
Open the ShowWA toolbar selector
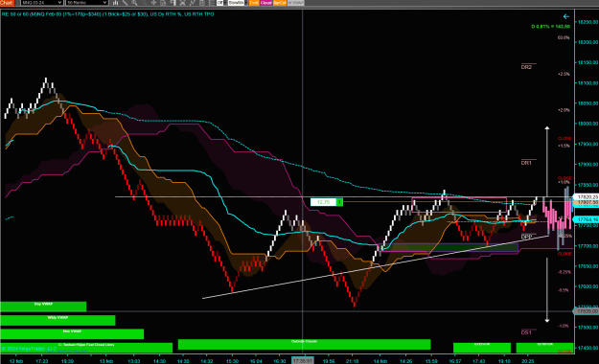[237, 3]
